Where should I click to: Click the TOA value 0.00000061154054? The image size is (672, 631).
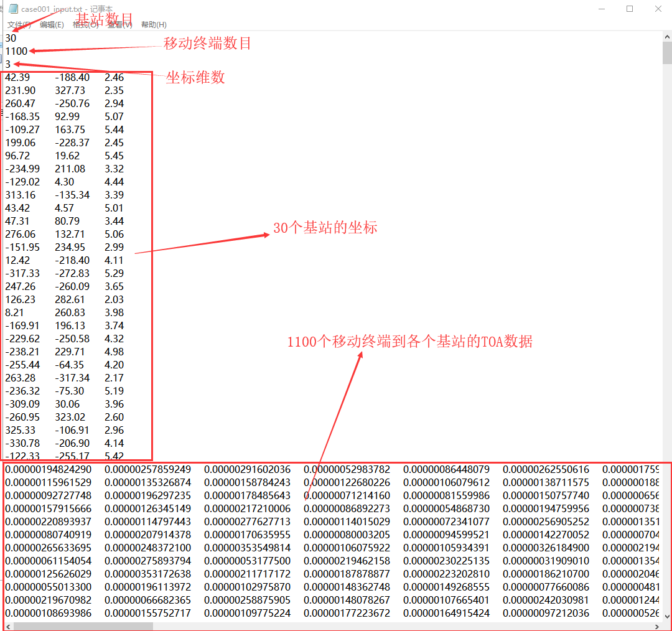coord(49,561)
